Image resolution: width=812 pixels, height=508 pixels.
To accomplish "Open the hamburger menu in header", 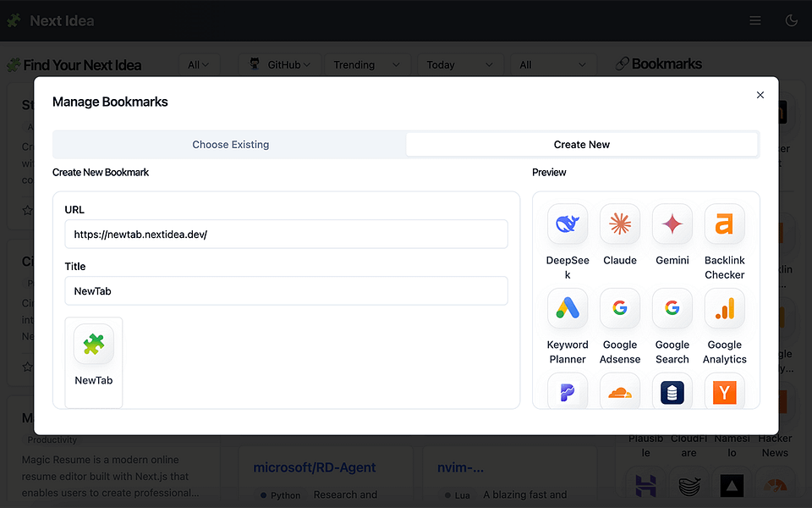I will (755, 20).
